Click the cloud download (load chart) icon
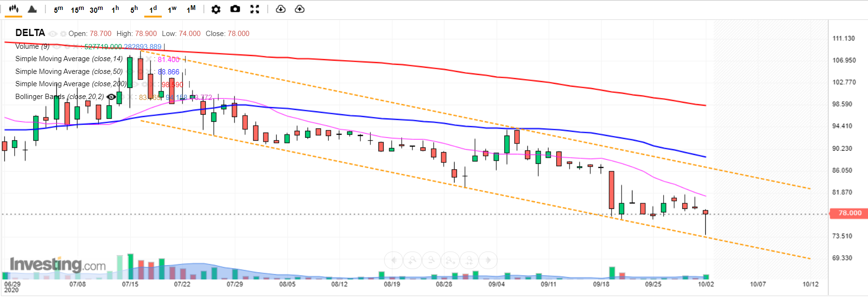 (x=281, y=9)
